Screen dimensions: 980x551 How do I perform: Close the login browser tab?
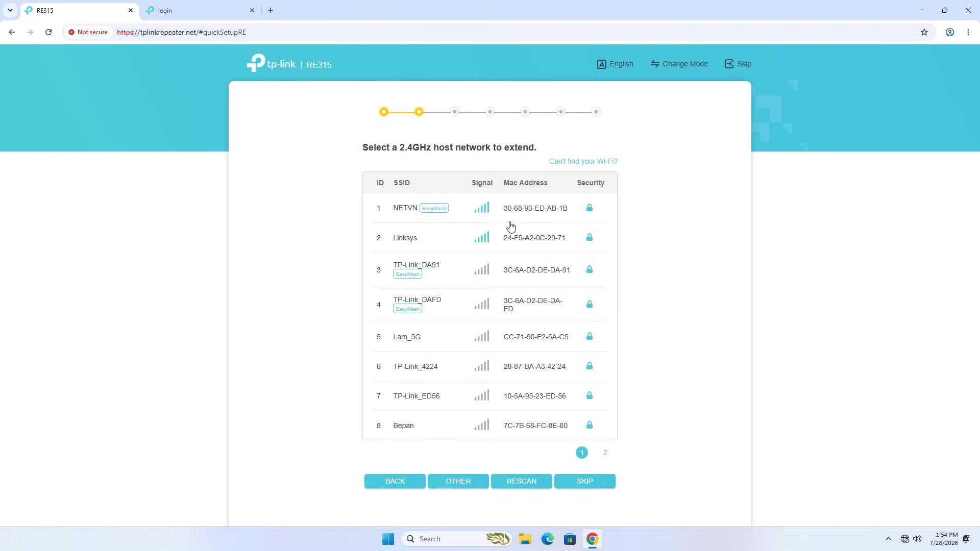tap(252, 10)
